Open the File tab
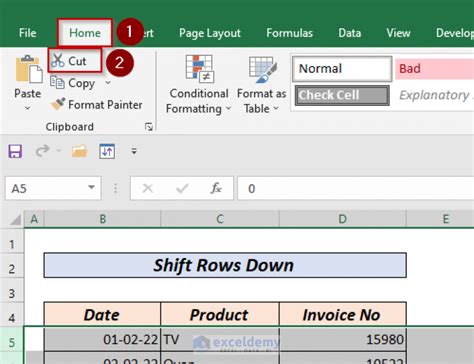 (x=27, y=33)
